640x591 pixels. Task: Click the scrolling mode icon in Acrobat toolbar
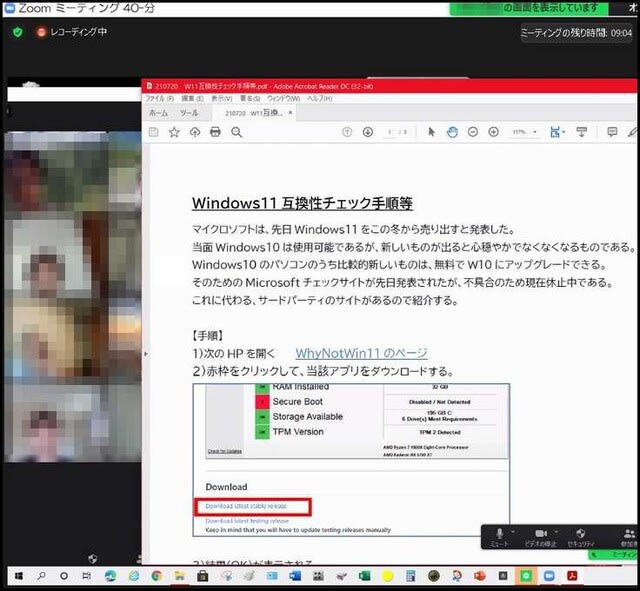(581, 132)
